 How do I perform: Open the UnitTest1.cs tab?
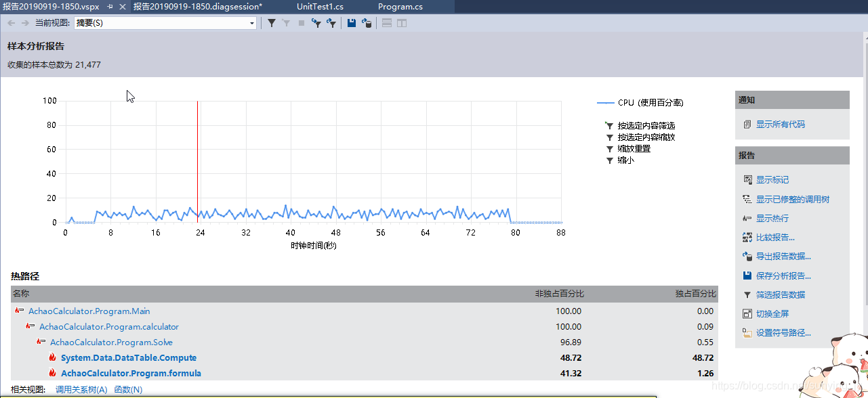pos(320,6)
